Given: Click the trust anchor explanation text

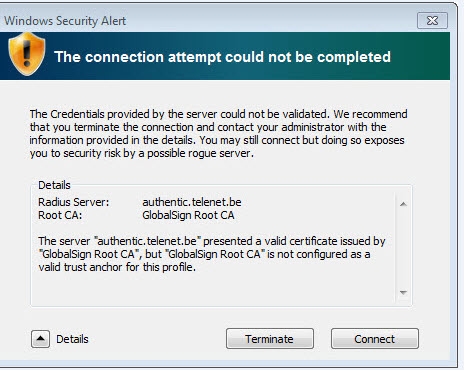Looking at the screenshot, I should [211, 254].
